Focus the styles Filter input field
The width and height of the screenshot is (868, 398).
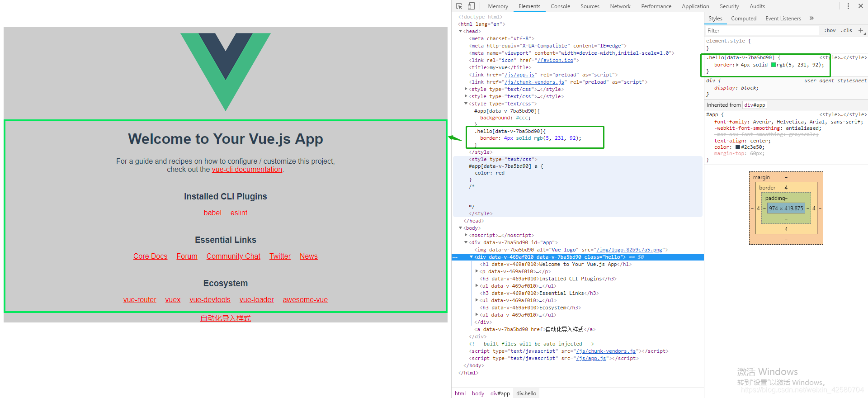(762, 31)
